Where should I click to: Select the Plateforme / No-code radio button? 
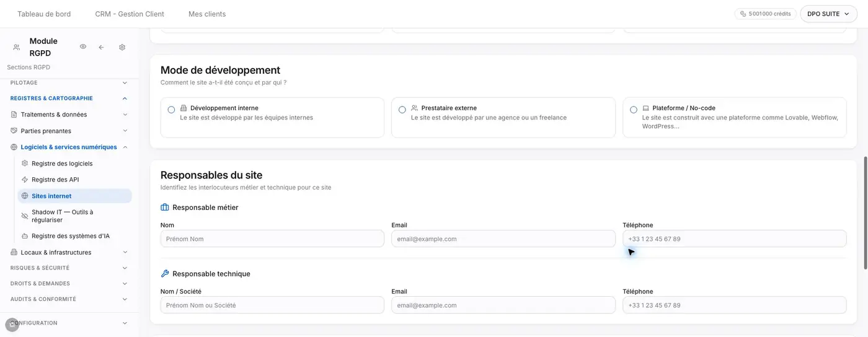point(634,110)
